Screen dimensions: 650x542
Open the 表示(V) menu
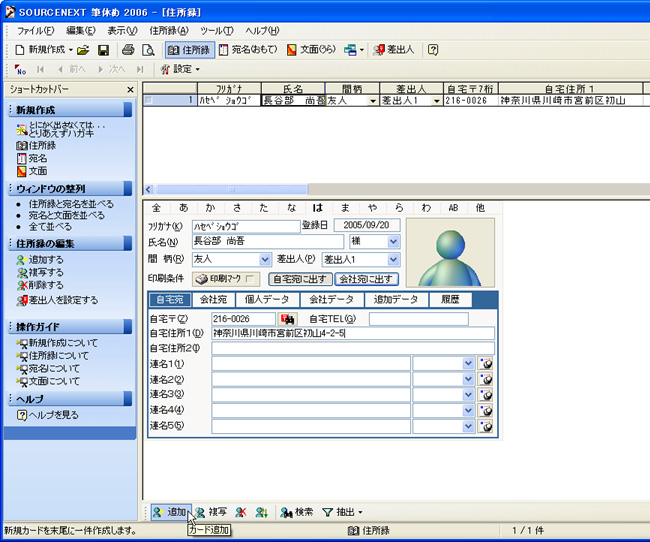pos(122,31)
